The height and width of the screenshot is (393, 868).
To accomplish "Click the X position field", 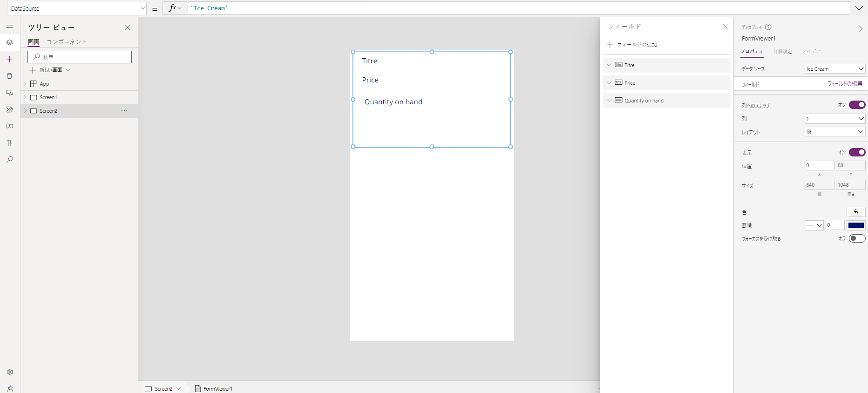I will 819,165.
